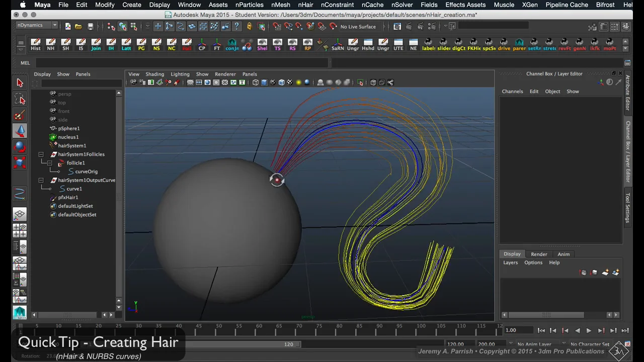Toggle smooth shade all cube icon
The width and height of the screenshot is (644, 362).
pos(264,82)
